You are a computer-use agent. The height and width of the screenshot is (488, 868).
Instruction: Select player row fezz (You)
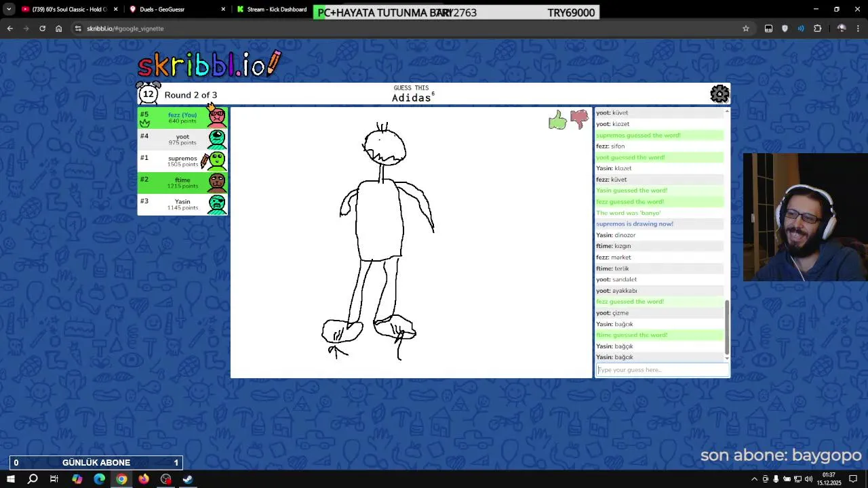click(182, 117)
